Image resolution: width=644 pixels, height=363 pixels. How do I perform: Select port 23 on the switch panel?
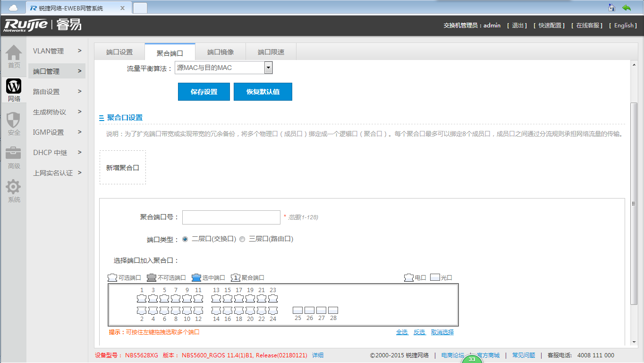point(273,299)
